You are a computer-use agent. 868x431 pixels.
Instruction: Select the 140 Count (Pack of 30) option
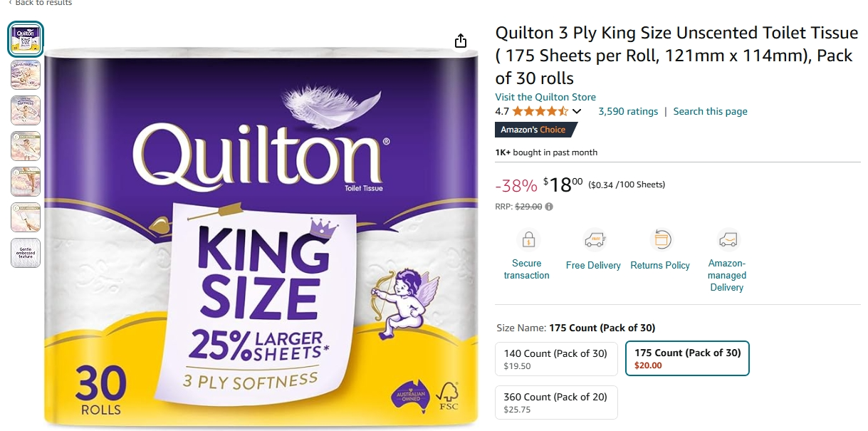click(x=556, y=359)
